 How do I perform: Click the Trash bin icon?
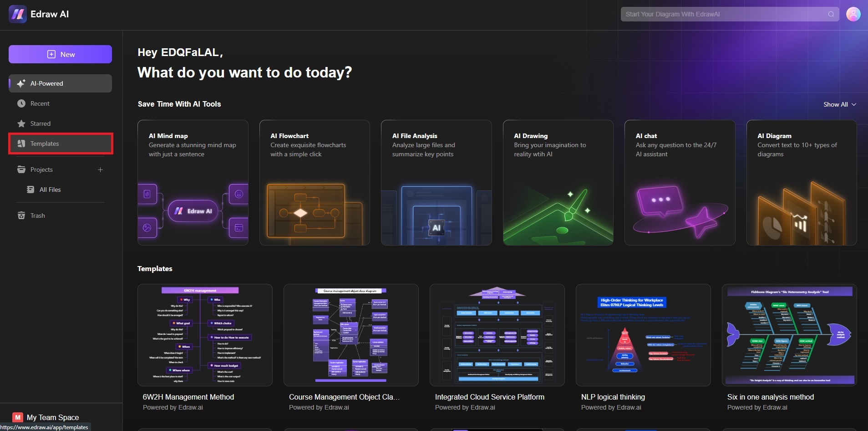pyautogui.click(x=21, y=215)
